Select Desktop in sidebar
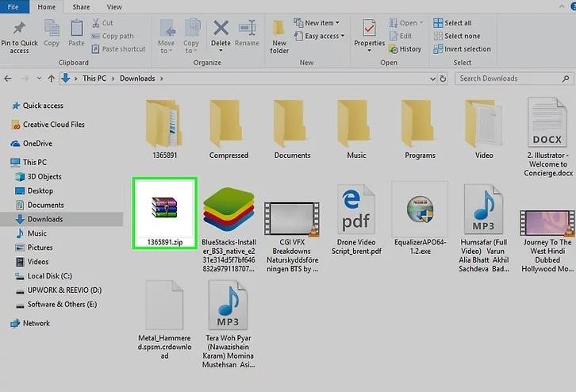The height and width of the screenshot is (392, 576). coord(34,191)
